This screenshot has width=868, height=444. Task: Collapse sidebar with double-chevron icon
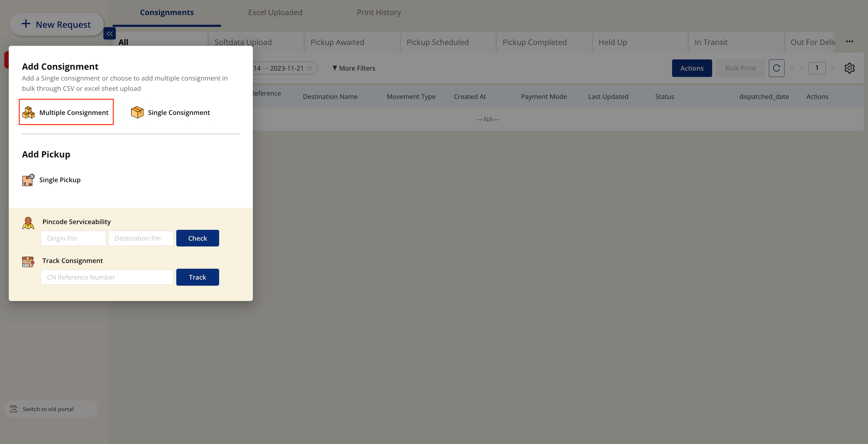[109, 34]
